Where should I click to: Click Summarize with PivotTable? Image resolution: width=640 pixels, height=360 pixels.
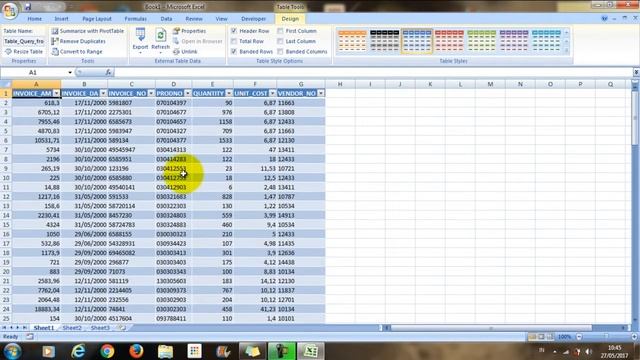[x=87, y=31]
